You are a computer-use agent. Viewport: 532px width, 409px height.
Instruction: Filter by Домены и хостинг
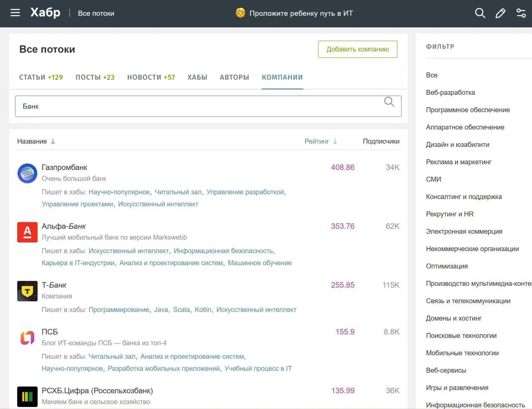(x=454, y=318)
